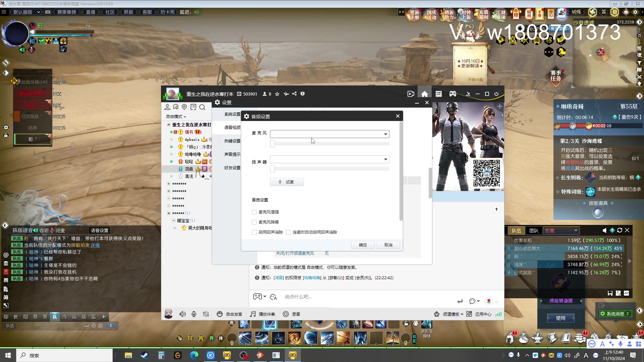
Task: Click 确定 in audio settings dialog
Action: coord(363,245)
